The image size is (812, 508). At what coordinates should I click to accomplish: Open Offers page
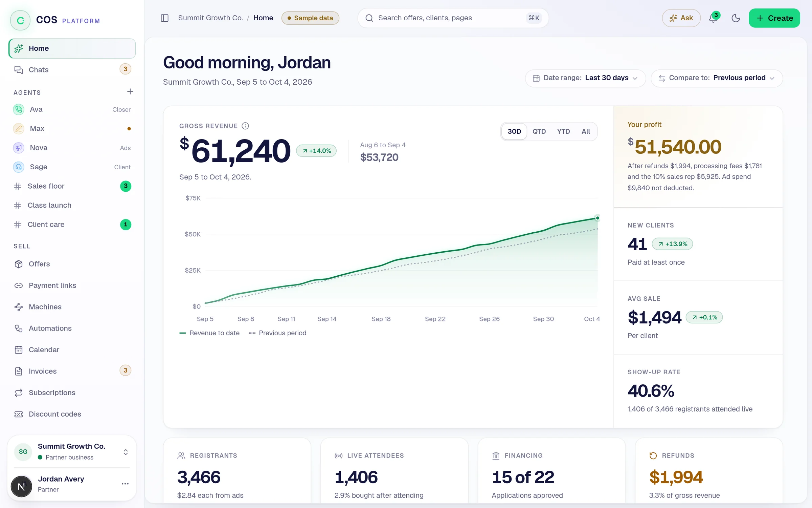click(x=72, y=264)
